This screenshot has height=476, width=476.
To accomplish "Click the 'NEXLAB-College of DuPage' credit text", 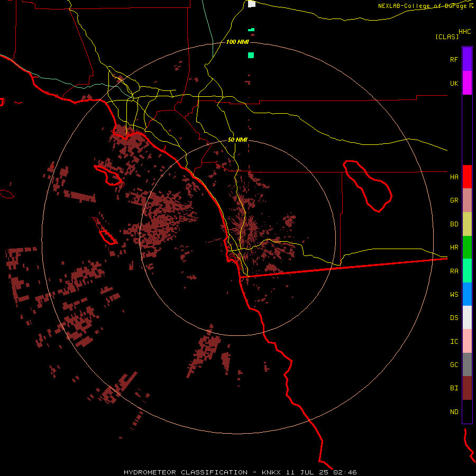I will (423, 6).
